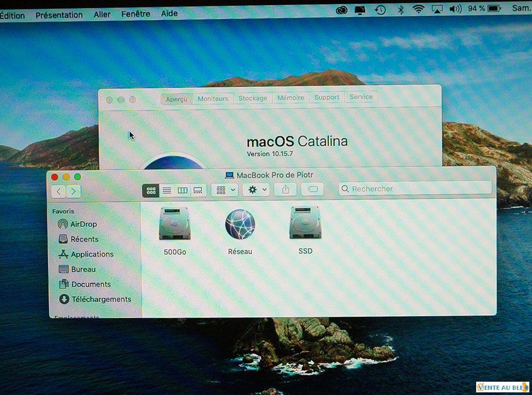The image size is (532, 395).
Task: Select Récents in the Finder sidebar
Action: [78, 239]
